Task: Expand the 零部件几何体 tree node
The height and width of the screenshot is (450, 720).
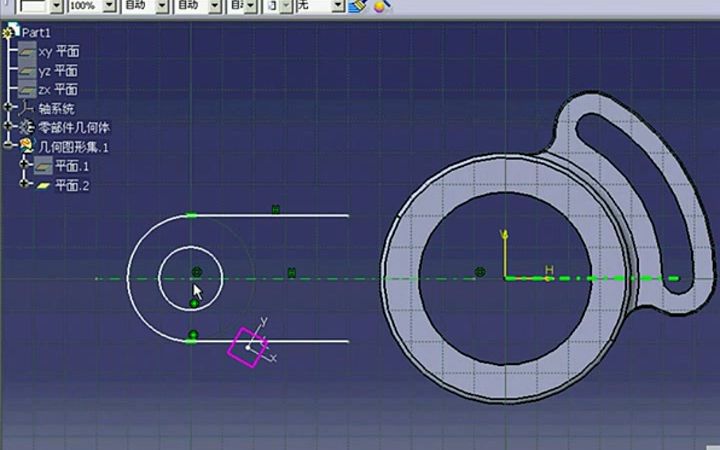Action: 8,125
